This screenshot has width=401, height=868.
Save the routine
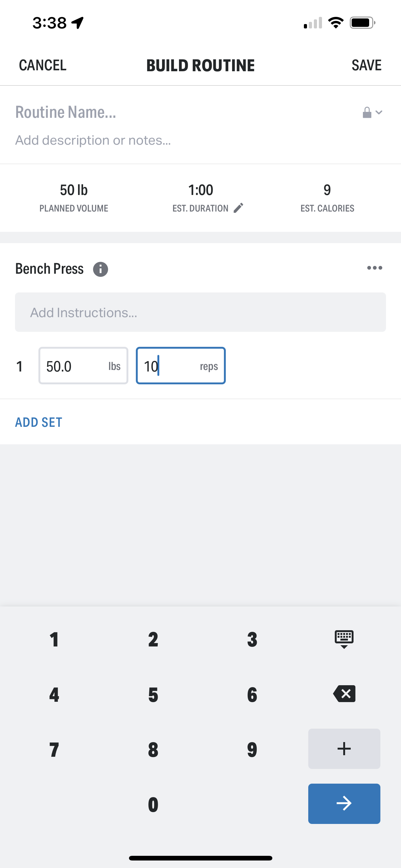point(366,65)
